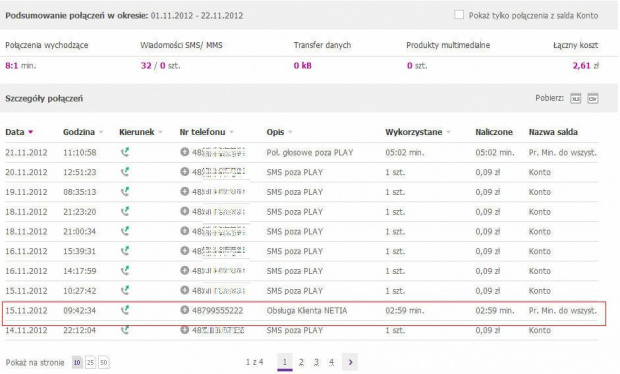Show 50 rows per page
The image size is (620, 374).
click(x=104, y=362)
